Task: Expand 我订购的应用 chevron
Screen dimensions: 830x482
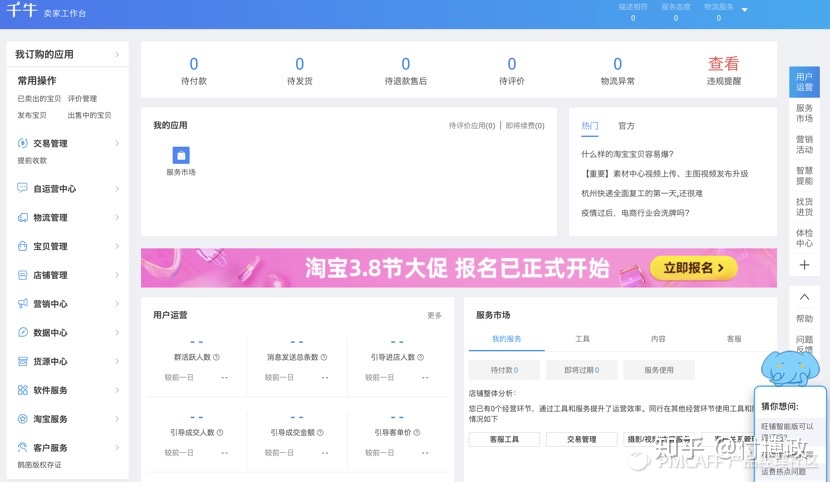Action: click(x=117, y=54)
